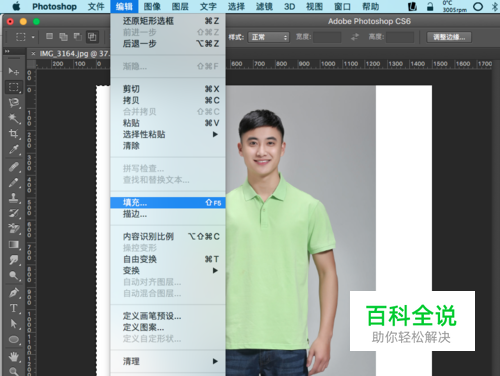Open the 3D menu
Viewport: 500px width, 376px height.
coord(289,6)
